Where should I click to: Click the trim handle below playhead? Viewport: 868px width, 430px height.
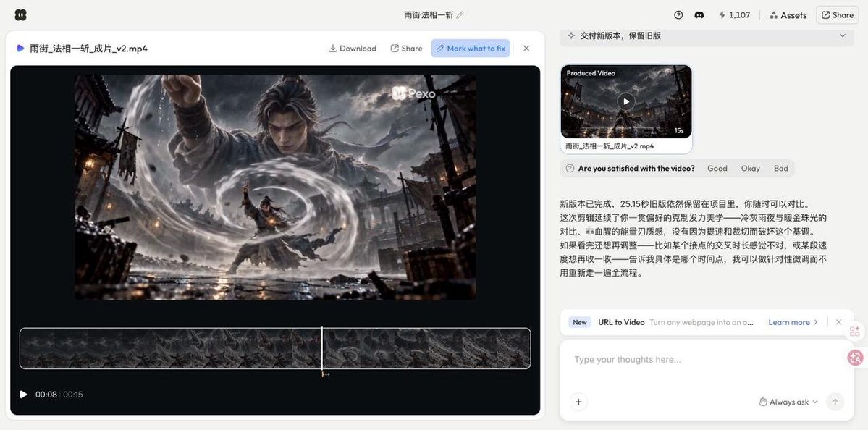pyautogui.click(x=326, y=375)
